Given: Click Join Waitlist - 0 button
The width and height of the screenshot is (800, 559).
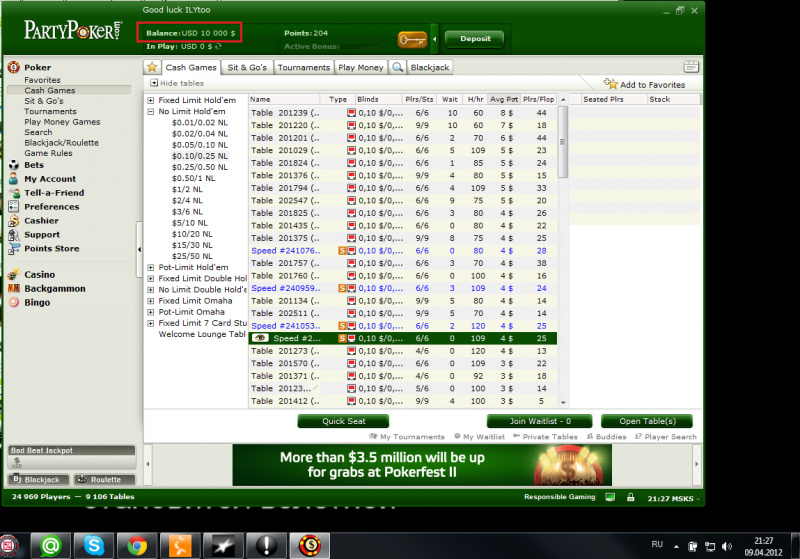Looking at the screenshot, I should click(540, 421).
